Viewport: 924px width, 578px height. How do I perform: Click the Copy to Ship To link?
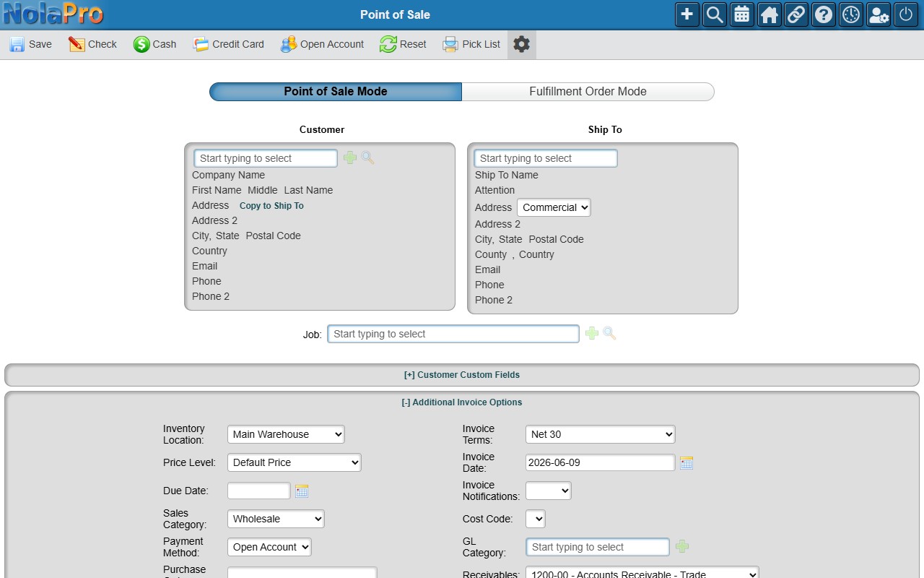coord(271,206)
